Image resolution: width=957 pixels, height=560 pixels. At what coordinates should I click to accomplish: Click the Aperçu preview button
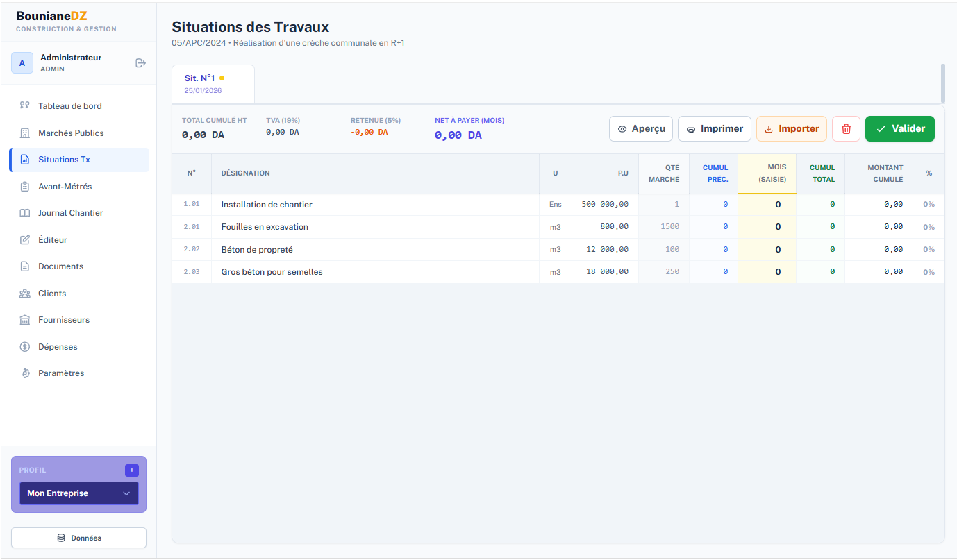coord(640,129)
